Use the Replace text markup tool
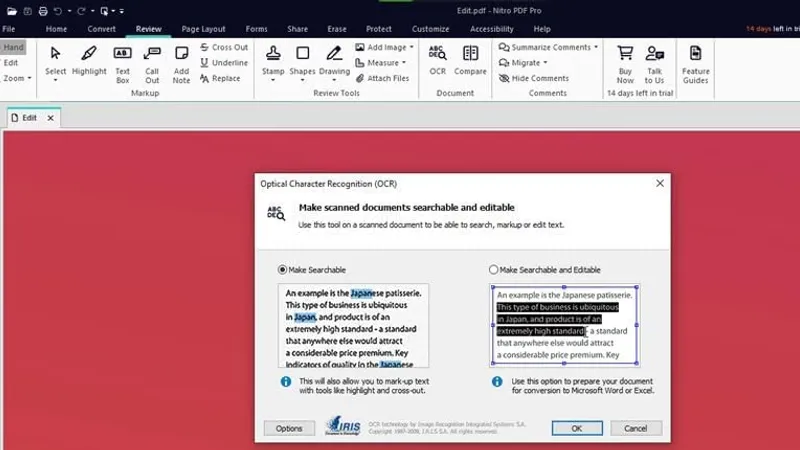Image resolution: width=800 pixels, height=450 pixels. coord(220,78)
